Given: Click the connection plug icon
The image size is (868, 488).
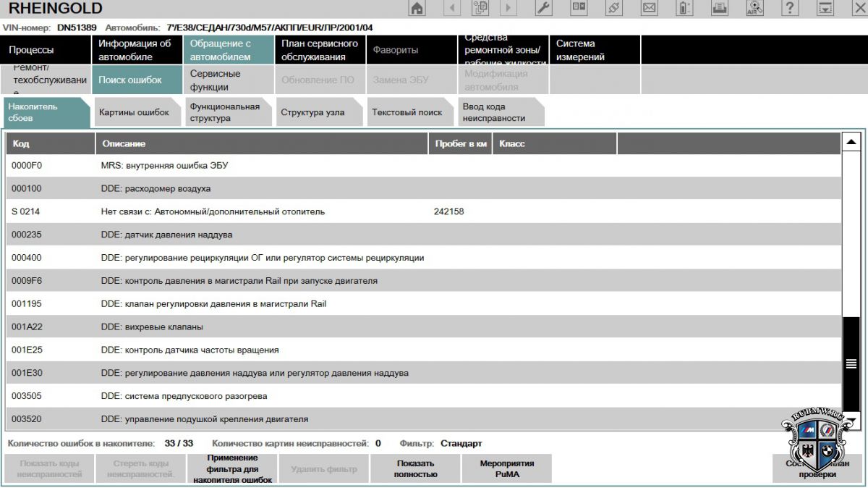Looking at the screenshot, I should [x=614, y=8].
